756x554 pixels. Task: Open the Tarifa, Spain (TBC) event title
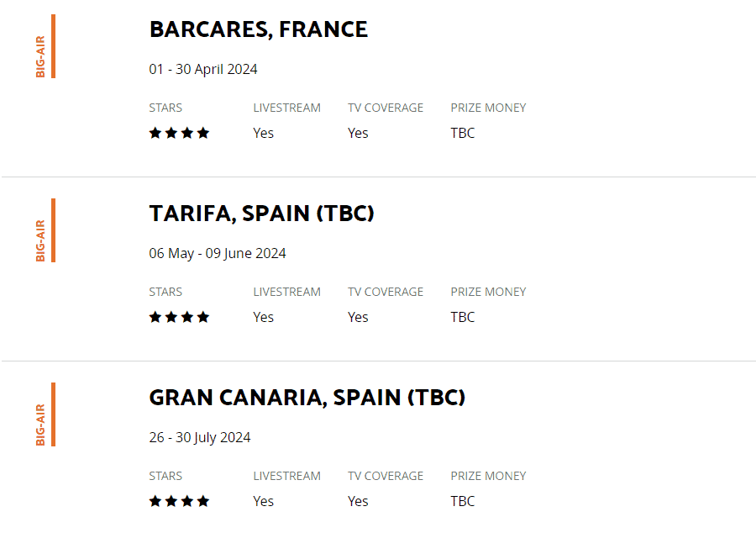(x=262, y=214)
